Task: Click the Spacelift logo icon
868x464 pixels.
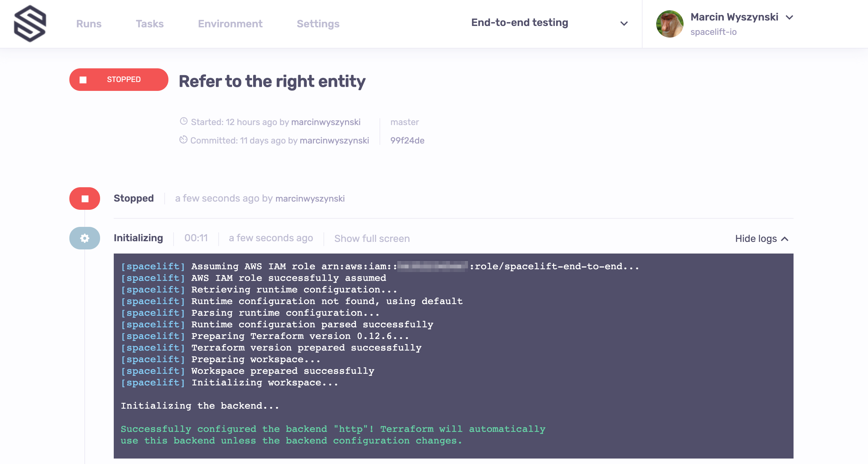Action: pyautogui.click(x=30, y=24)
